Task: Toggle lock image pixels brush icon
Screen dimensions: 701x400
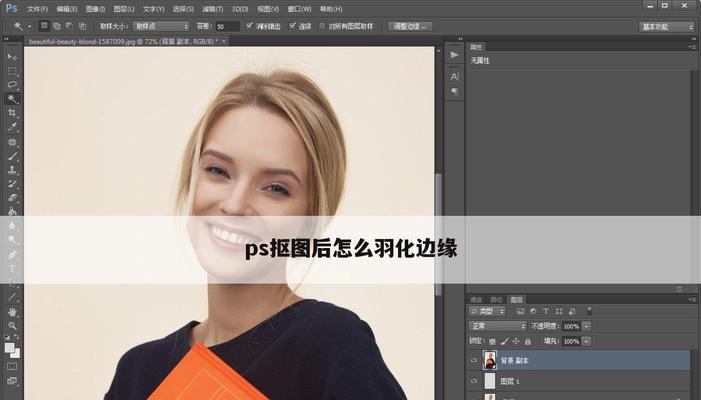Action: click(504, 341)
